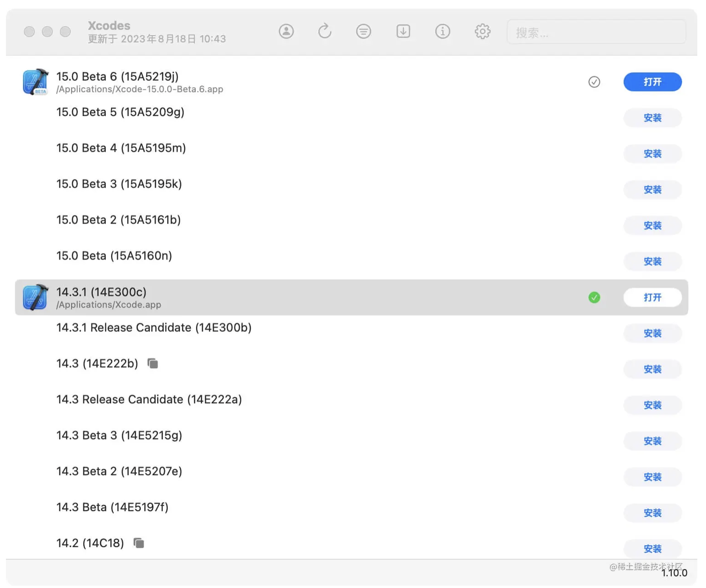Select the 14.3 Beta 3 (14E5215g) row
Viewport: 706px width, 588px height.
pyautogui.click(x=351, y=441)
